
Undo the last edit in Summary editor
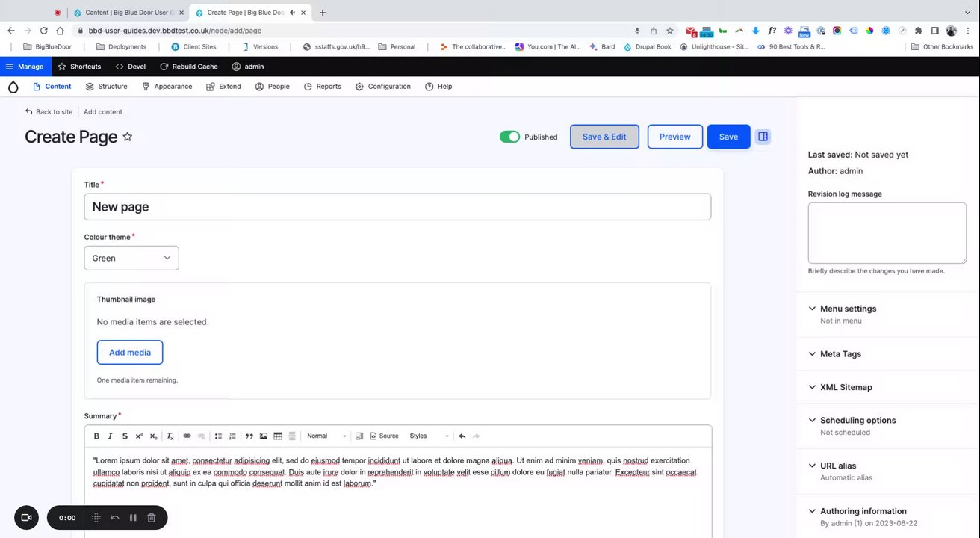pyautogui.click(x=462, y=436)
